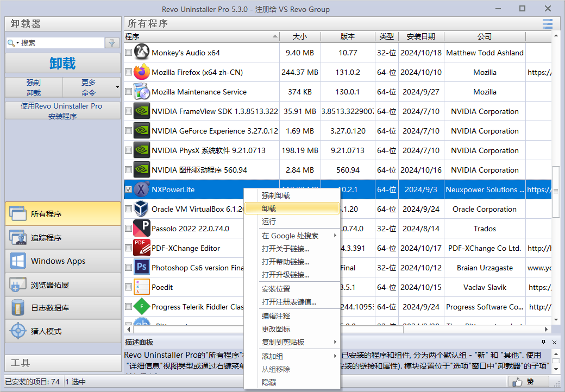The image size is (565, 392).
Task: Choose 运行 in the context menu
Action: pos(292,222)
